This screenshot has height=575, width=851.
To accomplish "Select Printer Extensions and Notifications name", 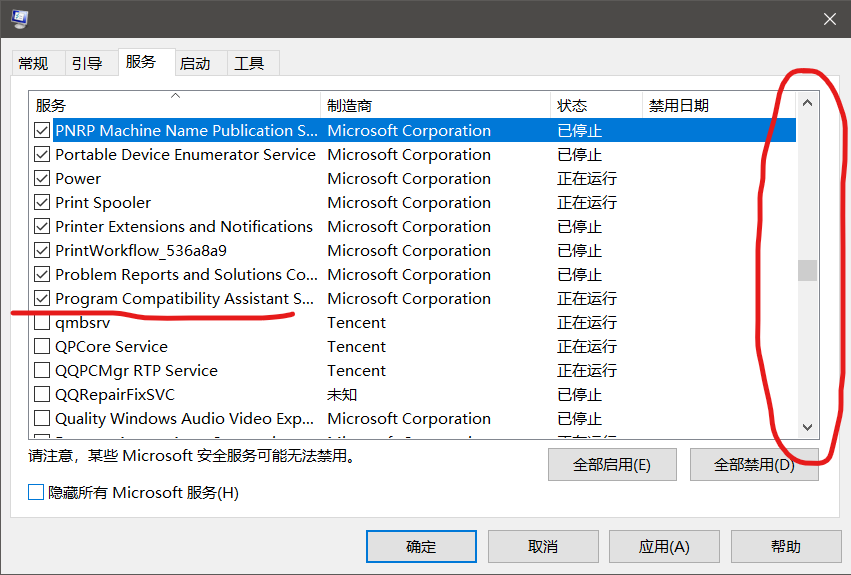I will pyautogui.click(x=184, y=226).
